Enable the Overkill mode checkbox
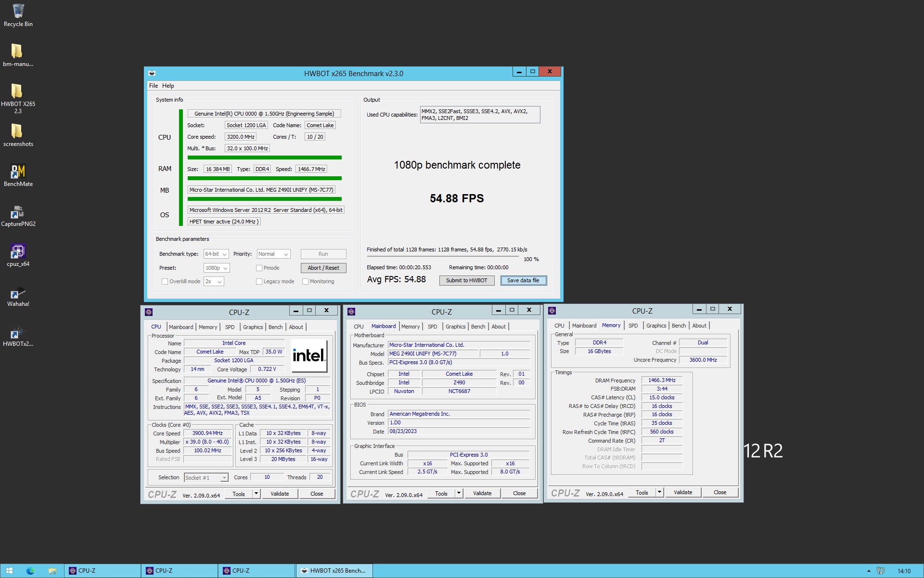Viewport: 924px width, 578px height. 165,281
